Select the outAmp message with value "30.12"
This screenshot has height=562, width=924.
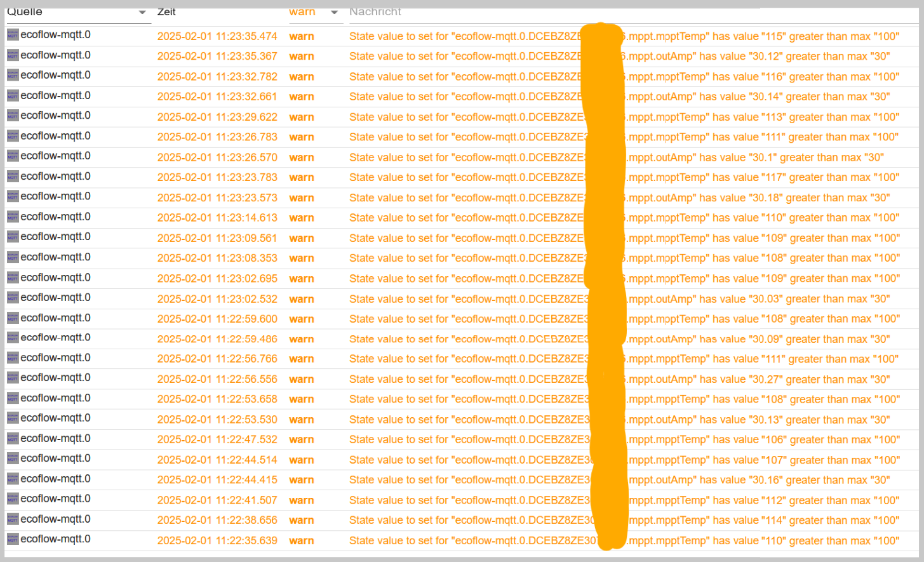(619, 57)
